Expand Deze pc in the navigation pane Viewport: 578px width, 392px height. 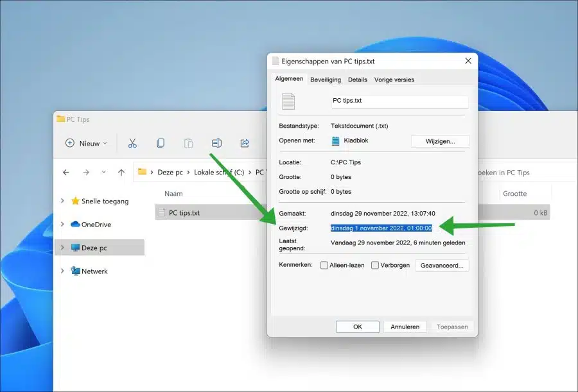click(62, 248)
